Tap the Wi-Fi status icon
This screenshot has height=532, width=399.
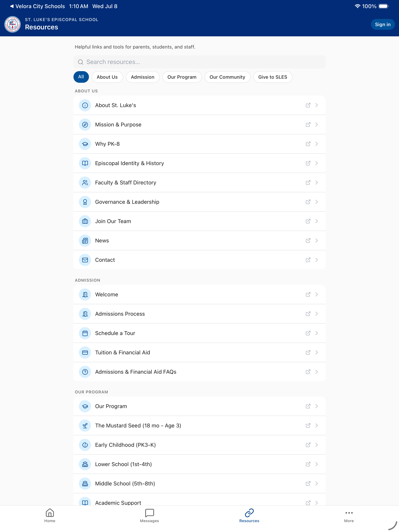[x=357, y=6]
